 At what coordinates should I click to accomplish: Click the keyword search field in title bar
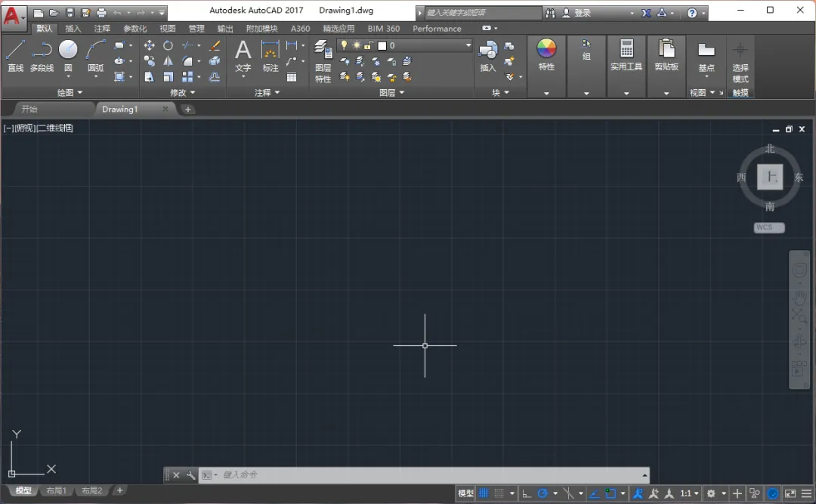tap(482, 13)
